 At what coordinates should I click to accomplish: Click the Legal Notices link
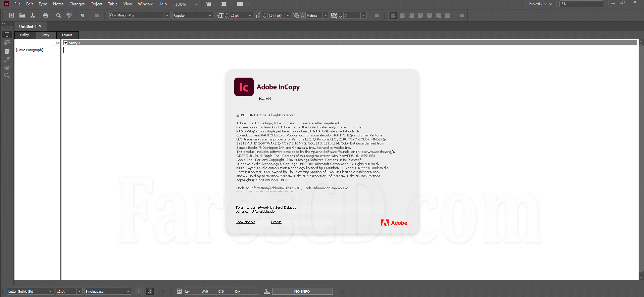point(245,222)
